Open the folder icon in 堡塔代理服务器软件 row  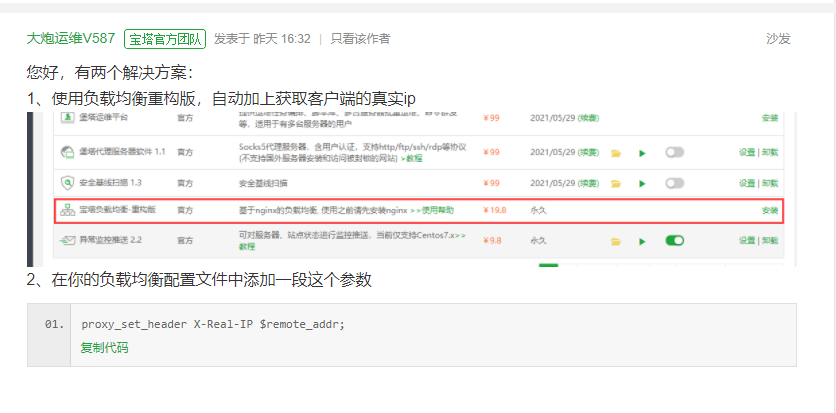pos(616,153)
